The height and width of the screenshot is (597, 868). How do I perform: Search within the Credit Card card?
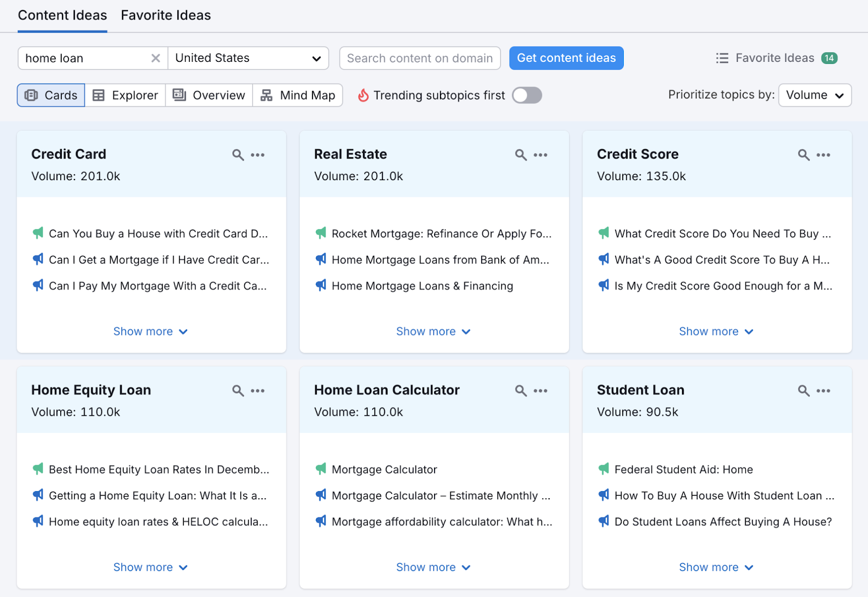[x=238, y=155]
